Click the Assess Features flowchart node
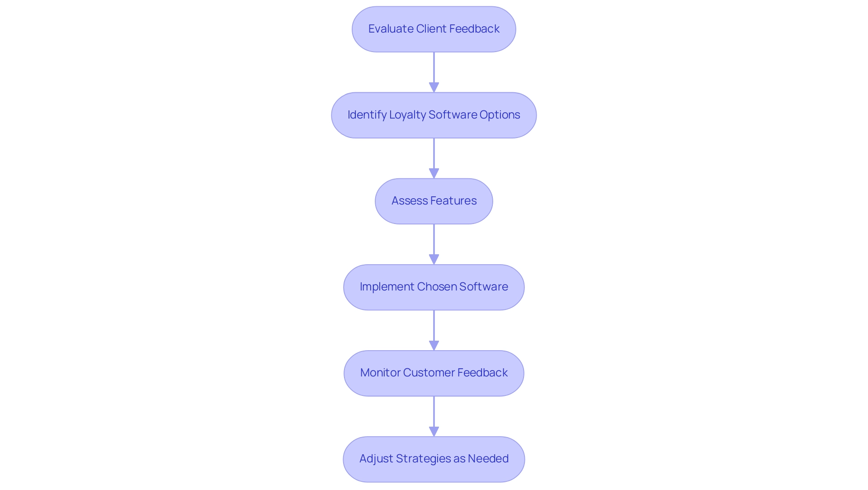The image size is (868, 490). (434, 200)
